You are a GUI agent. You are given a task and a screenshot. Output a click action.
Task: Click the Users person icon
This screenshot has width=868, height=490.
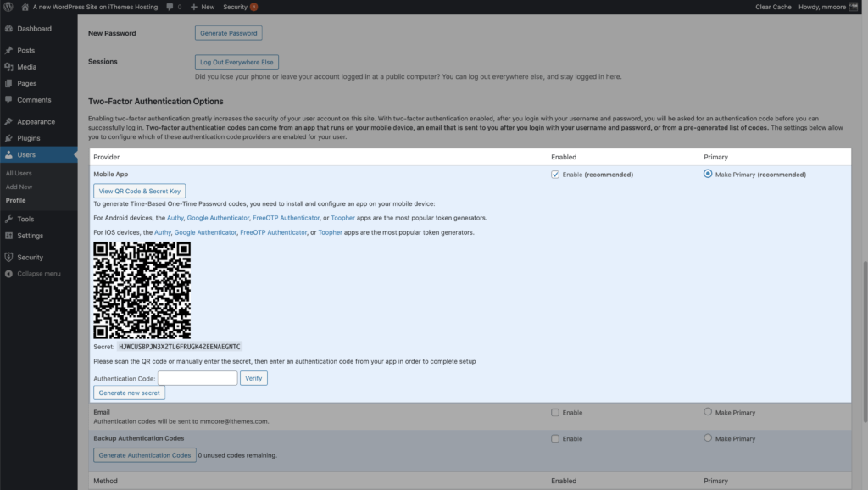[x=8, y=155]
